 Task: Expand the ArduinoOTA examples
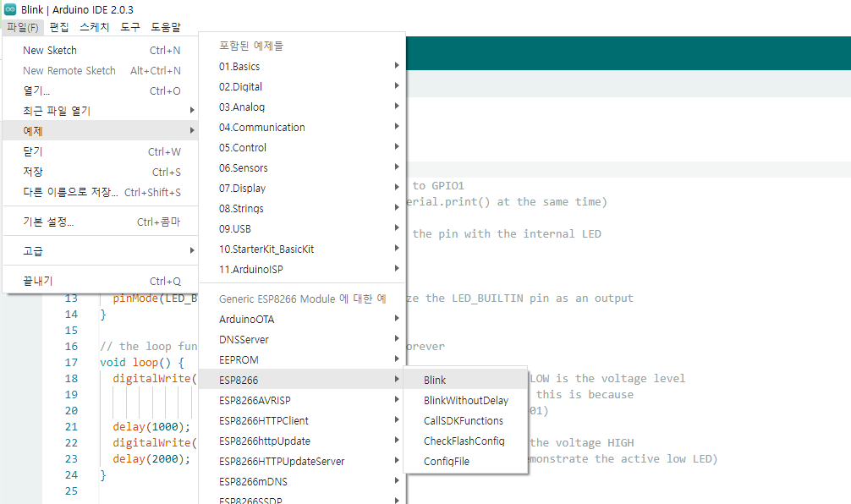[302, 319]
